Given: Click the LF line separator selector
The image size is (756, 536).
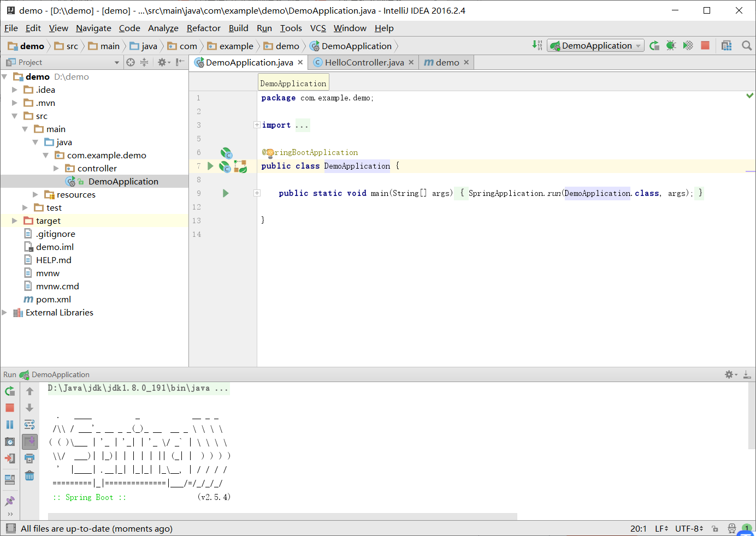Looking at the screenshot, I should (661, 528).
